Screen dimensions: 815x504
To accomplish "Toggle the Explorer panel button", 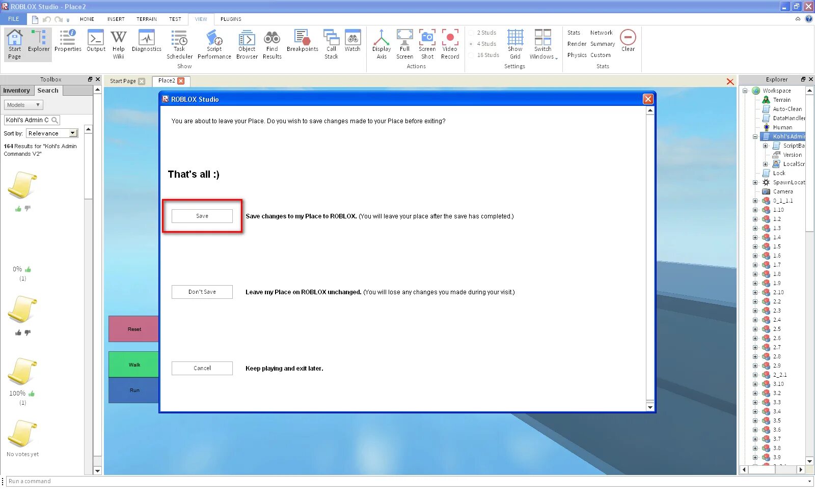I will 39,41.
